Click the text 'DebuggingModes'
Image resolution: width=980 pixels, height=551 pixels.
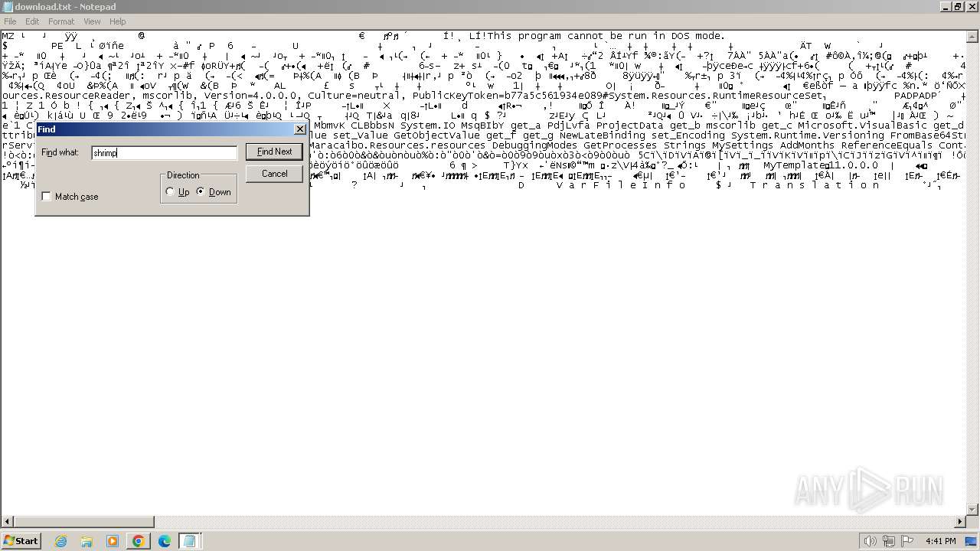(534, 145)
